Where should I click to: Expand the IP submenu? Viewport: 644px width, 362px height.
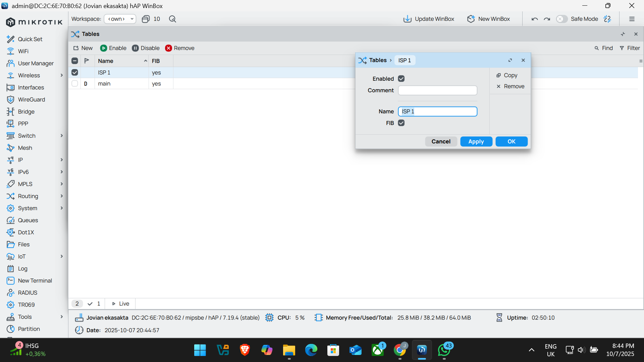tap(62, 160)
